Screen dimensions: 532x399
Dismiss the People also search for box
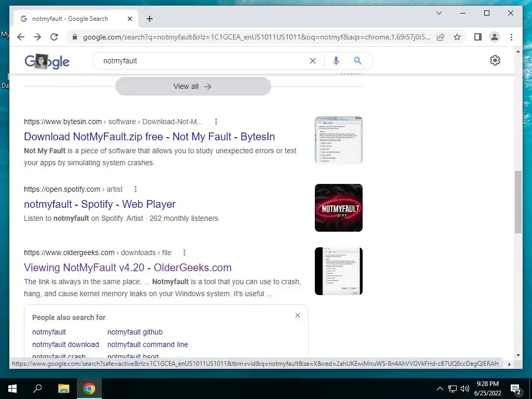(x=298, y=315)
